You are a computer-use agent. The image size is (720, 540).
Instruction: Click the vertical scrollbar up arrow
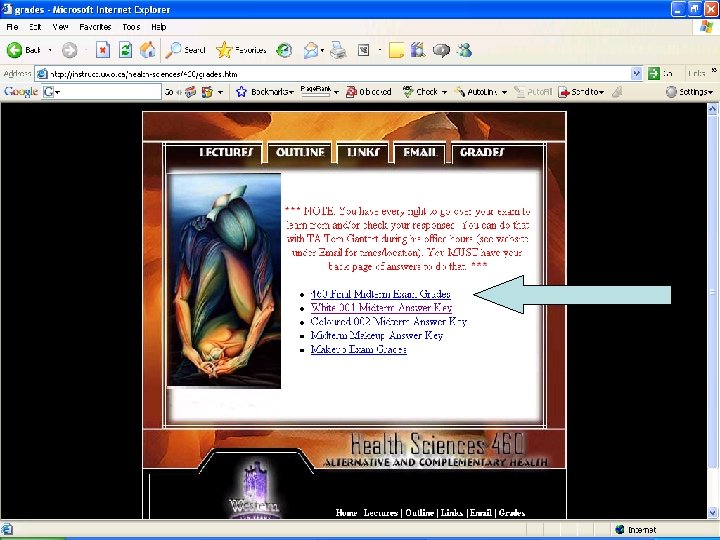pos(713,109)
